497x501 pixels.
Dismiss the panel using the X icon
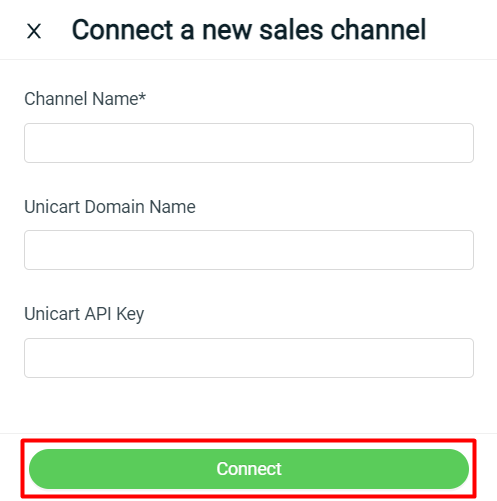(34, 31)
